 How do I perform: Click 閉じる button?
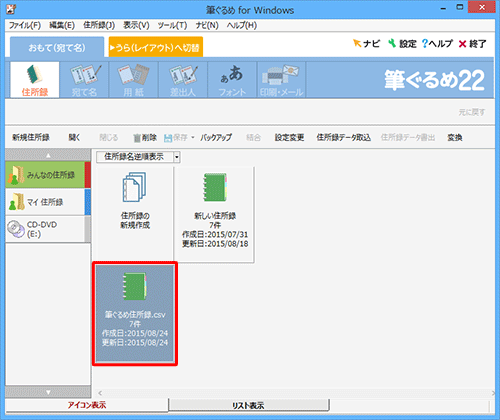[x=109, y=137]
